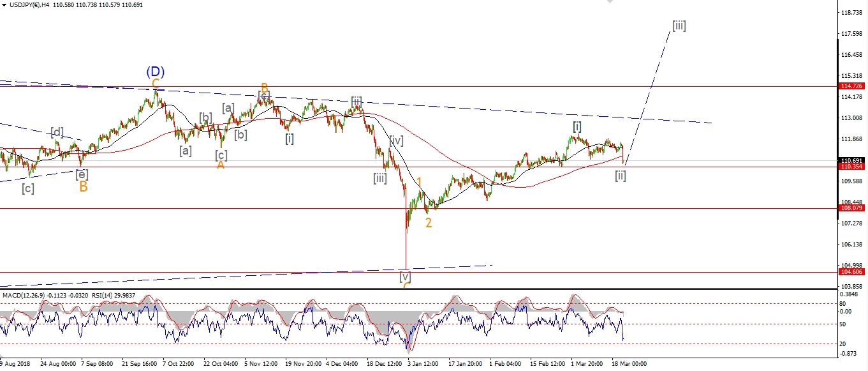Image resolution: width=868 pixels, height=371 pixels.
Task: Select the [v] label at the spike low
Action: (x=405, y=276)
